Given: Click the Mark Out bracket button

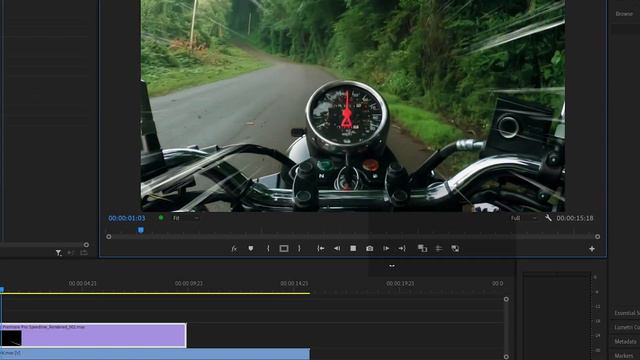Looking at the screenshot, I should pos(299,248).
